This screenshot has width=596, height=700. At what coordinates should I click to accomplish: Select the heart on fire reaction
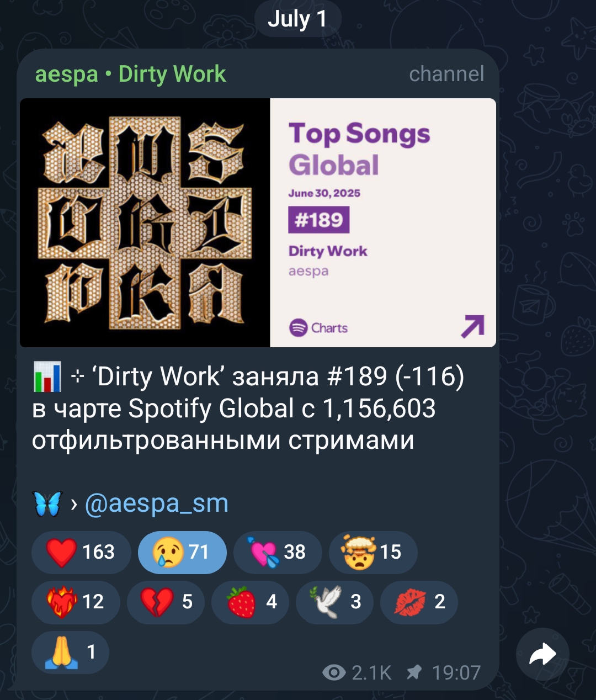(x=76, y=602)
